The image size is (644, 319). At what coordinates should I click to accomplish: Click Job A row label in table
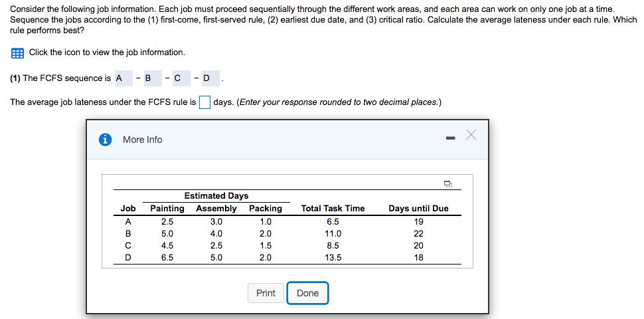[128, 222]
